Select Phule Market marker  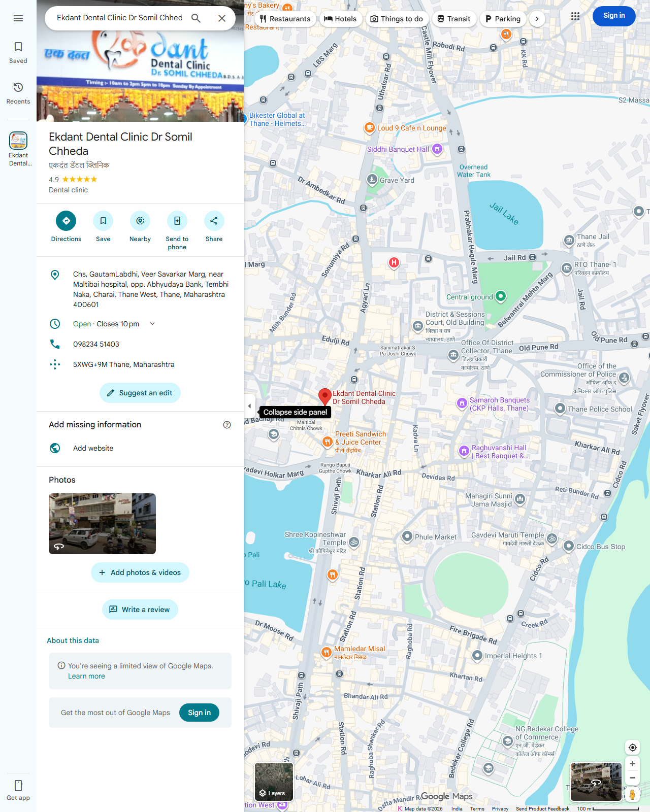point(407,536)
